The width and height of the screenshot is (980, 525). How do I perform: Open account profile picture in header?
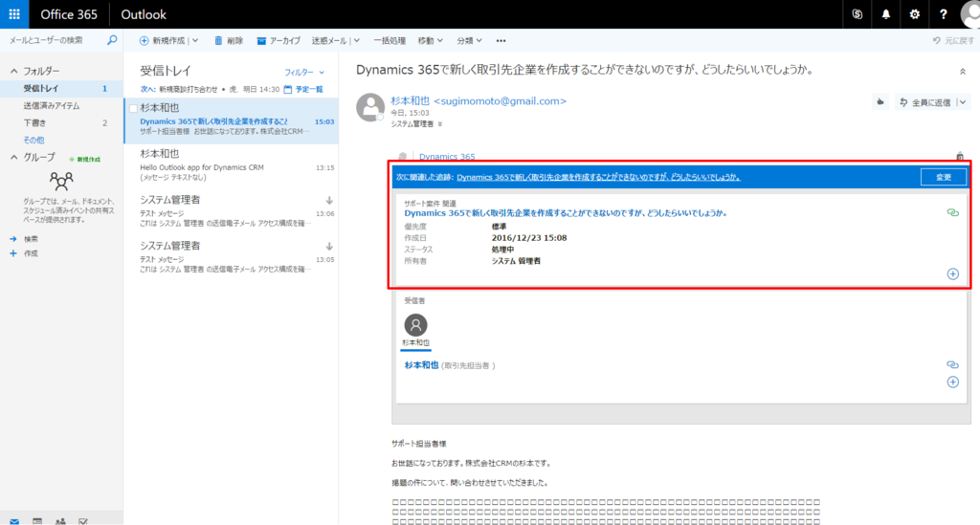pyautogui.click(x=970, y=13)
